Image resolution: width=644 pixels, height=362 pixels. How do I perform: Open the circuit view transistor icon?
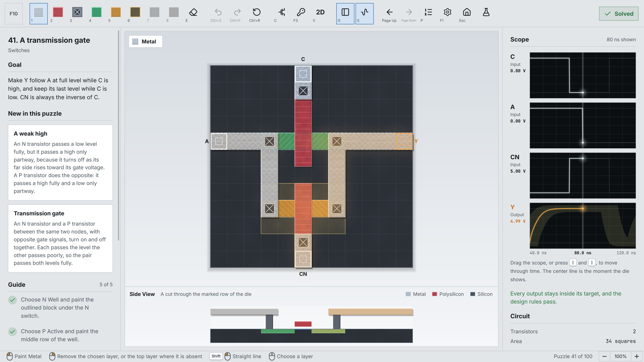click(282, 13)
